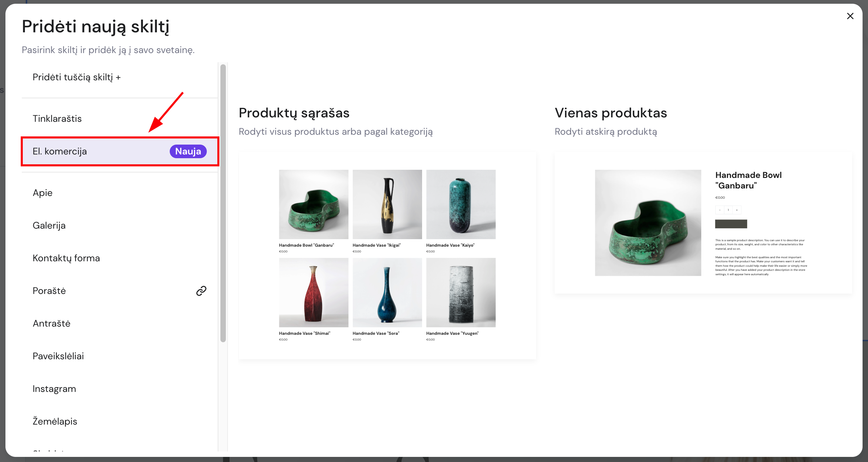Close the add section dialog
Image resolution: width=868 pixels, height=462 pixels.
[x=850, y=16]
